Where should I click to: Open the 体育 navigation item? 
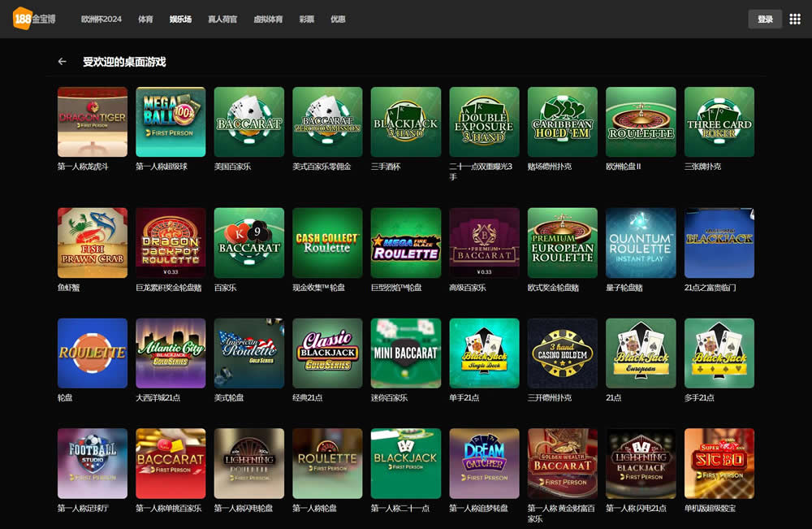[145, 20]
